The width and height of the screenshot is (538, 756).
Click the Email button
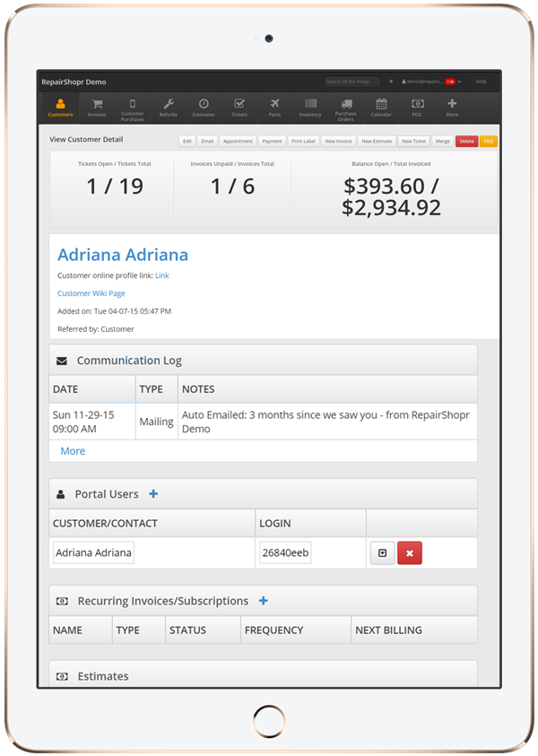tap(207, 142)
